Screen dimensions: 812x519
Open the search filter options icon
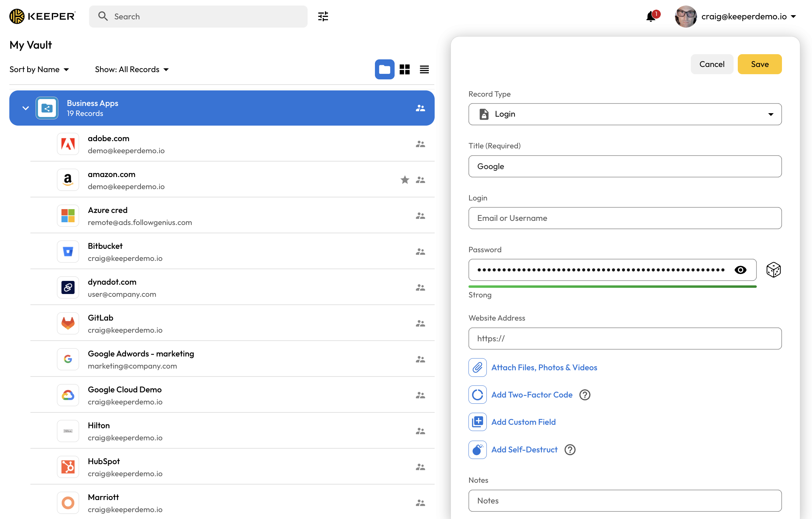point(323,16)
